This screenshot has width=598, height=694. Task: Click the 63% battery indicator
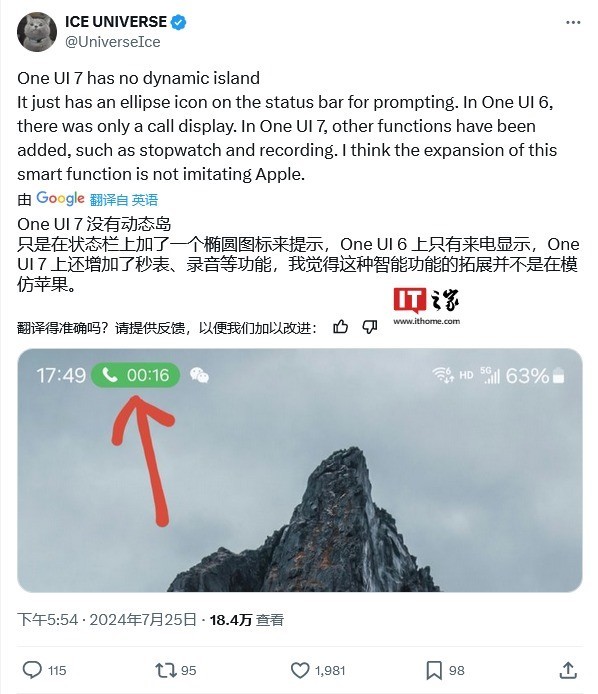[535, 376]
